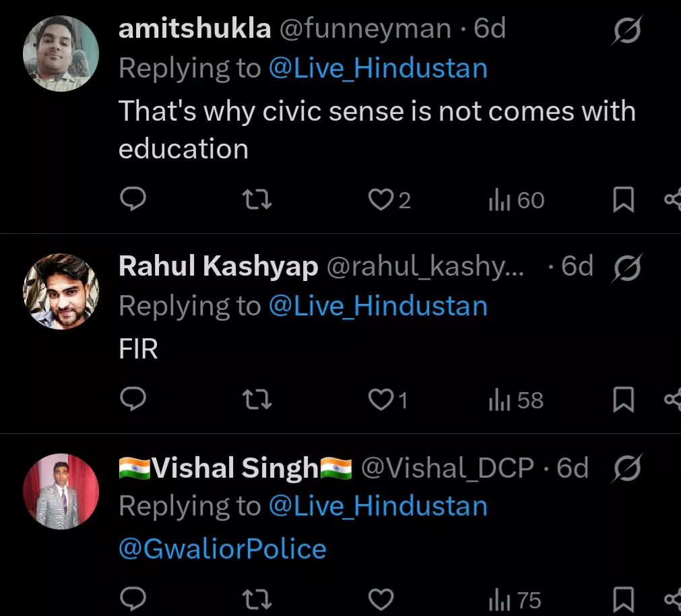Open Grok icon on amitshukla's tweet
Screen dimensions: 681x616
point(626,31)
